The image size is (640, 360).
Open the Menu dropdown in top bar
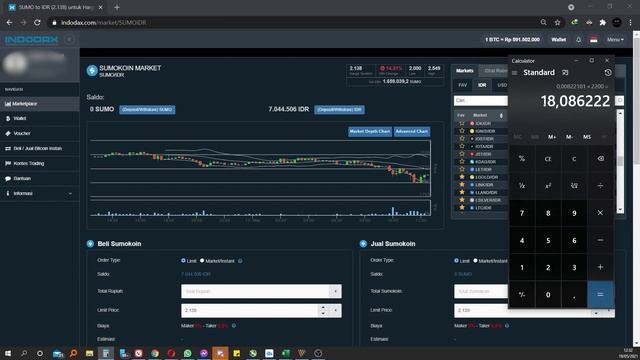615,40
